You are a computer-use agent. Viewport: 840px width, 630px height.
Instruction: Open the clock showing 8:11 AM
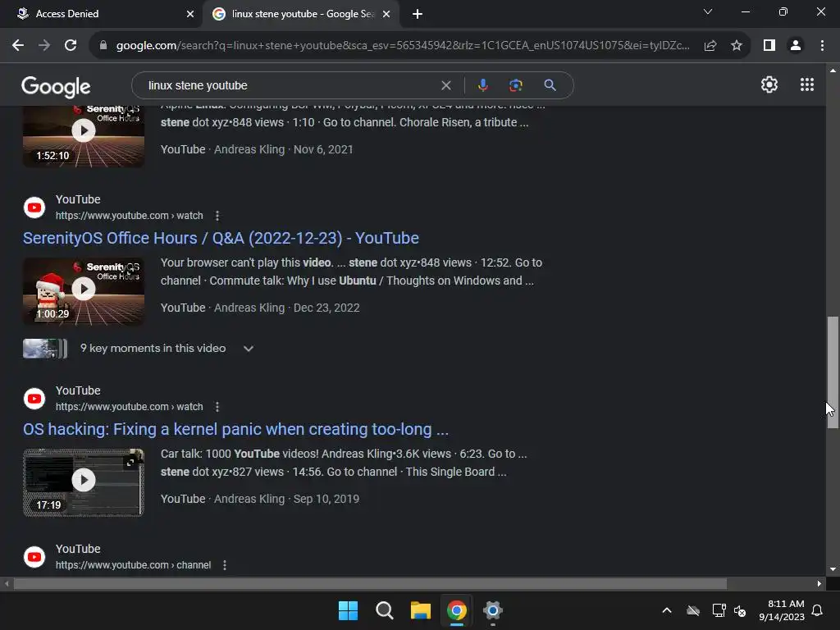(x=782, y=610)
